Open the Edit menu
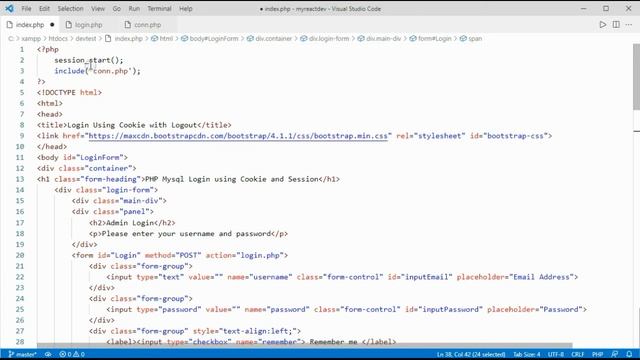This screenshot has height=360, width=640. (44, 9)
